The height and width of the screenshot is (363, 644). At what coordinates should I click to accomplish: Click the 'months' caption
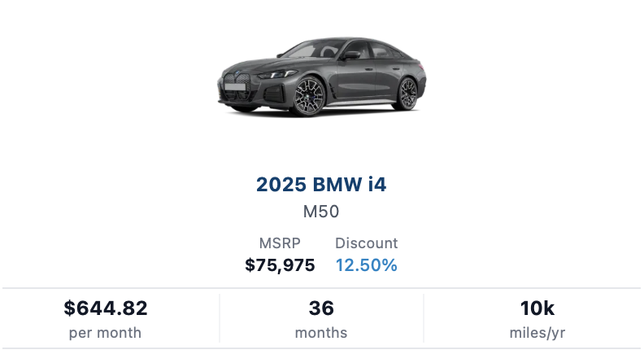[x=321, y=333]
